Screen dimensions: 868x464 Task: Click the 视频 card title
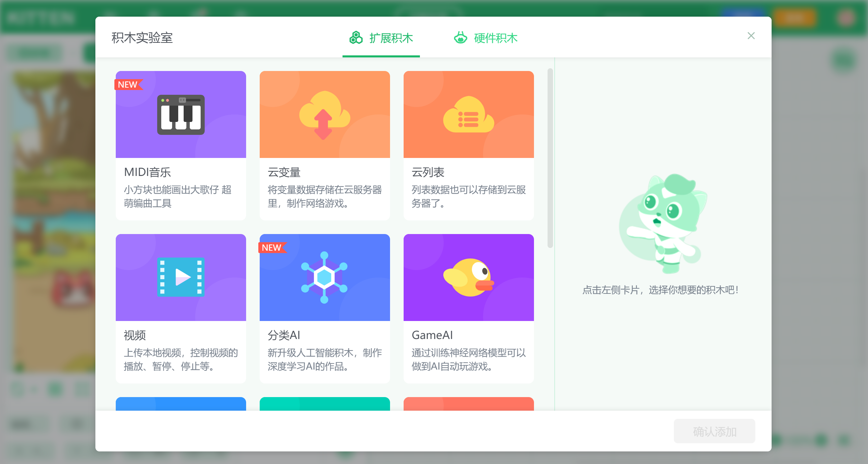[135, 335]
